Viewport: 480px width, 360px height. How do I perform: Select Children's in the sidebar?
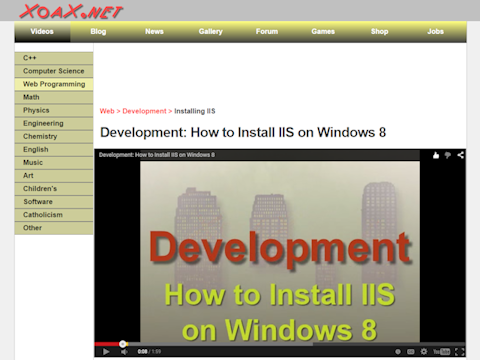(x=54, y=189)
